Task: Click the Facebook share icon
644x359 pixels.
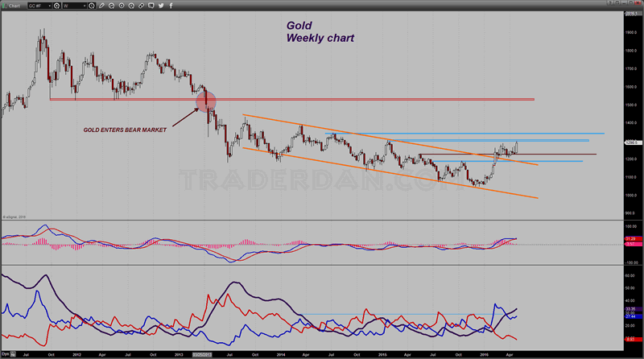Action: (x=171, y=6)
